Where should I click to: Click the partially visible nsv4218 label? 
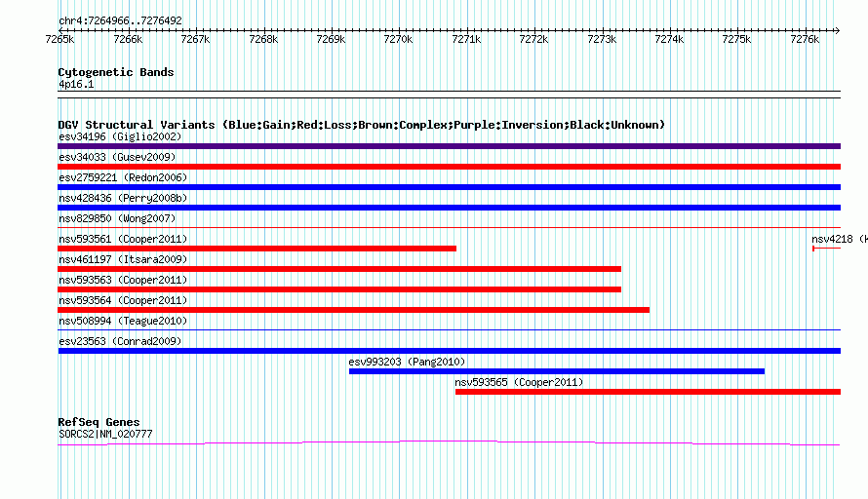click(x=839, y=239)
